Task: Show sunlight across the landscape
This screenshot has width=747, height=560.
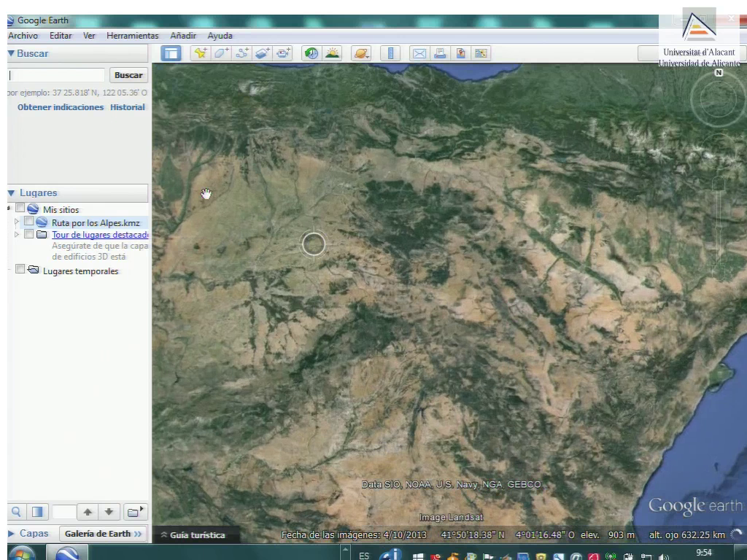Action: [332, 53]
